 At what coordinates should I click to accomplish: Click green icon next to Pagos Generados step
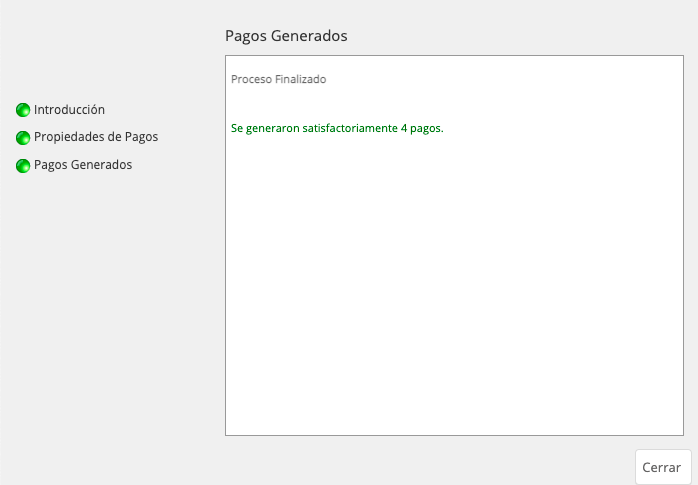click(23, 166)
